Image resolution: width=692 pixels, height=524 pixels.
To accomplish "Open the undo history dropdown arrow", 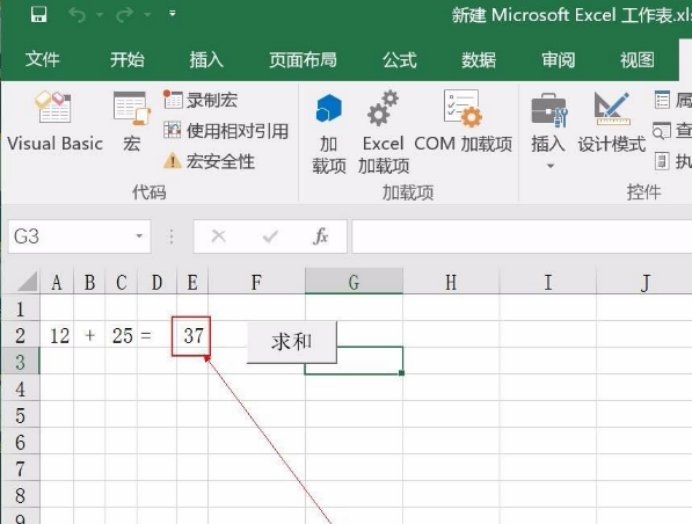I will pos(100,15).
